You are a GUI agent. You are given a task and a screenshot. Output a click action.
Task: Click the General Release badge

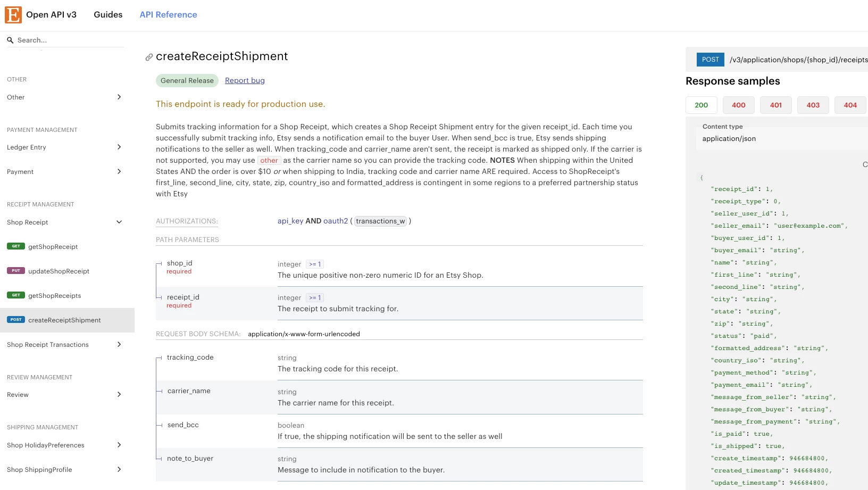(187, 80)
